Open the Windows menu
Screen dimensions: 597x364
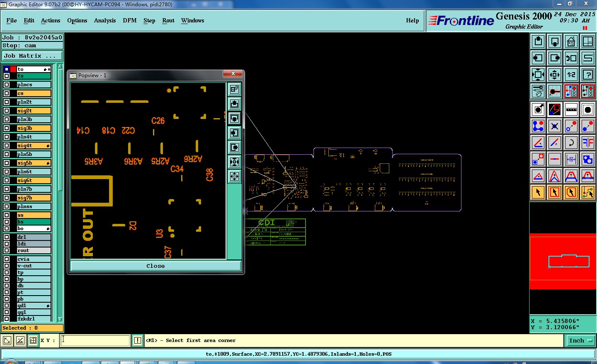(x=192, y=20)
